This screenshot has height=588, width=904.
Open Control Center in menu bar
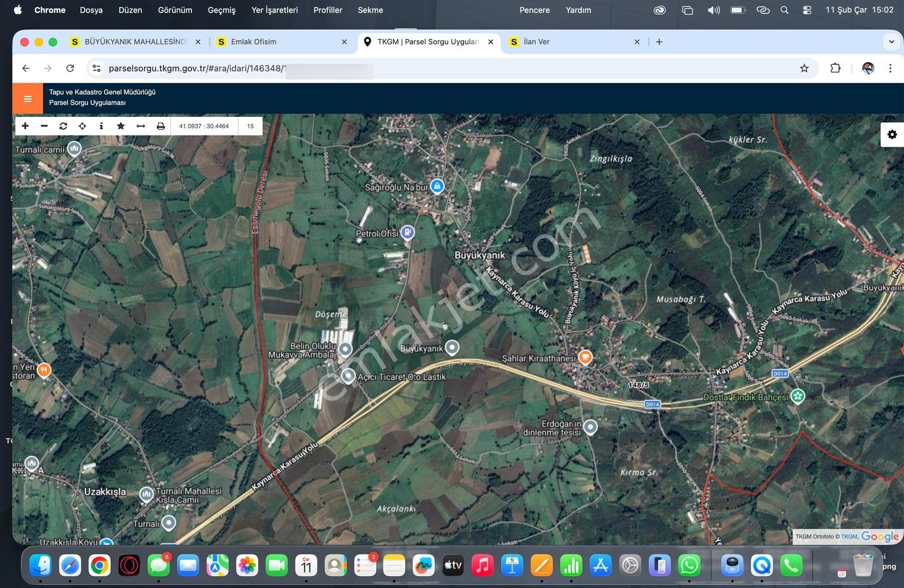click(x=807, y=10)
